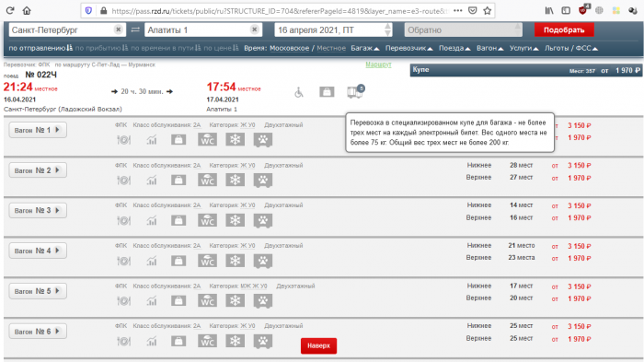Click the wheelchair accessibility icon for train 022Ч
The width and height of the screenshot is (644, 362).
pos(299,92)
